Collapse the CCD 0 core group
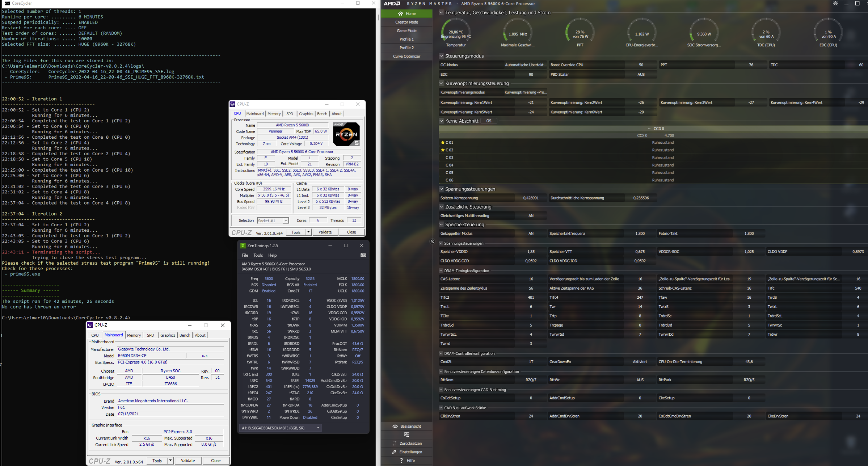Screen dimensions: 868x466 coord(649,129)
